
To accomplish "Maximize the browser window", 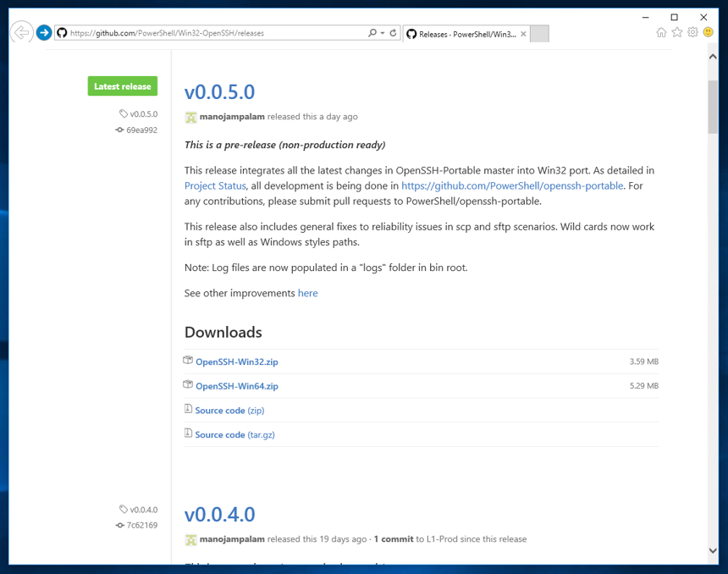I will click(x=674, y=17).
